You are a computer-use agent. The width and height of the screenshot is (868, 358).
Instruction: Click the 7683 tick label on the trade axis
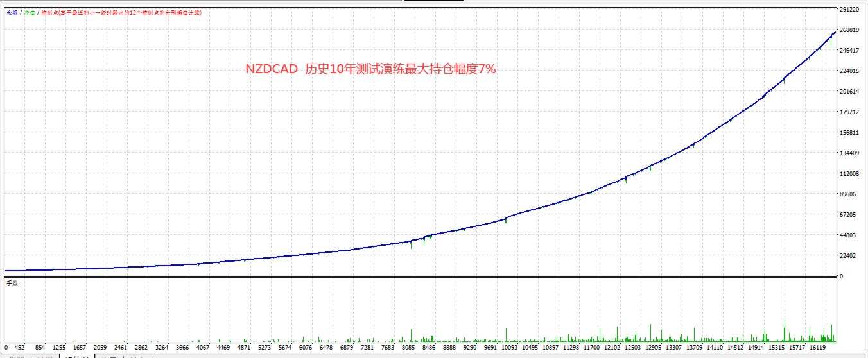(388, 348)
